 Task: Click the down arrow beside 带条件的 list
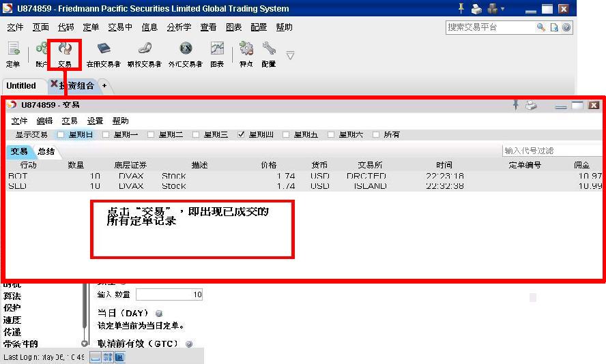(85, 344)
